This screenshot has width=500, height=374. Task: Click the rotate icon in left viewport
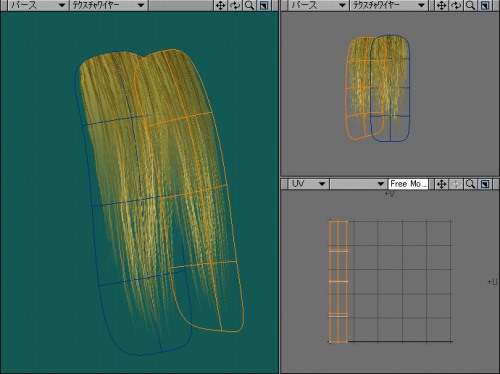[235, 5]
